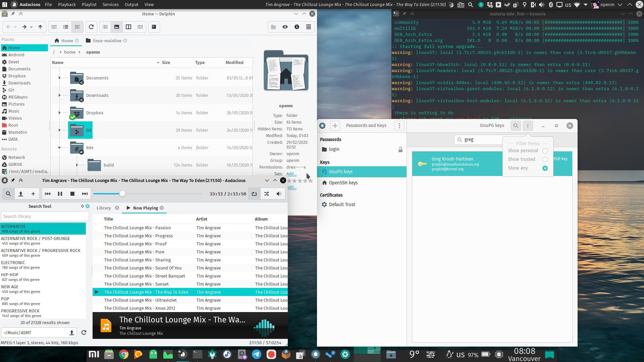Toggle shuffle mode in Audacious
The height and width of the screenshot is (362, 644).
(267, 194)
